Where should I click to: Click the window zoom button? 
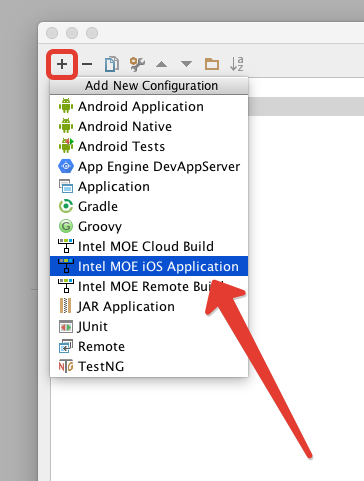(92, 33)
